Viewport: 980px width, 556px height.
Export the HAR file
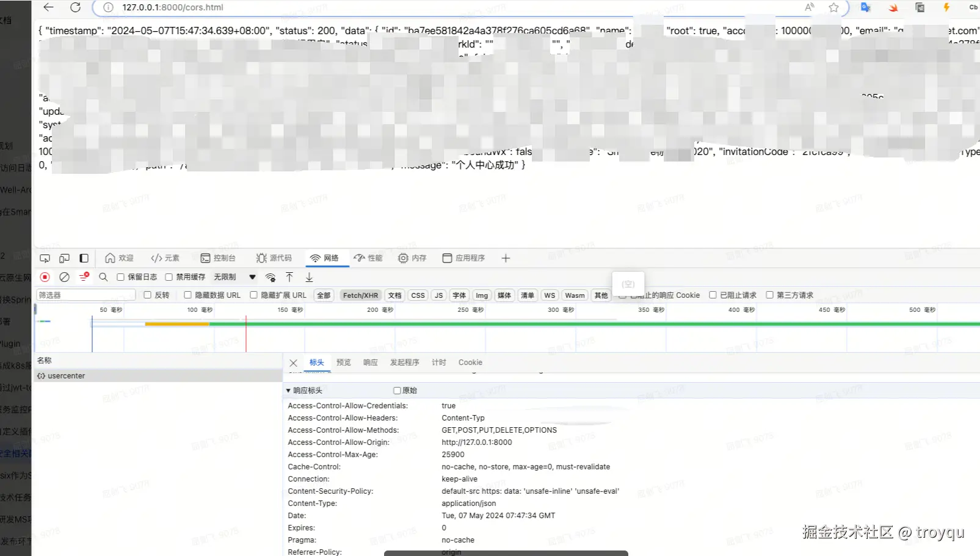click(309, 277)
